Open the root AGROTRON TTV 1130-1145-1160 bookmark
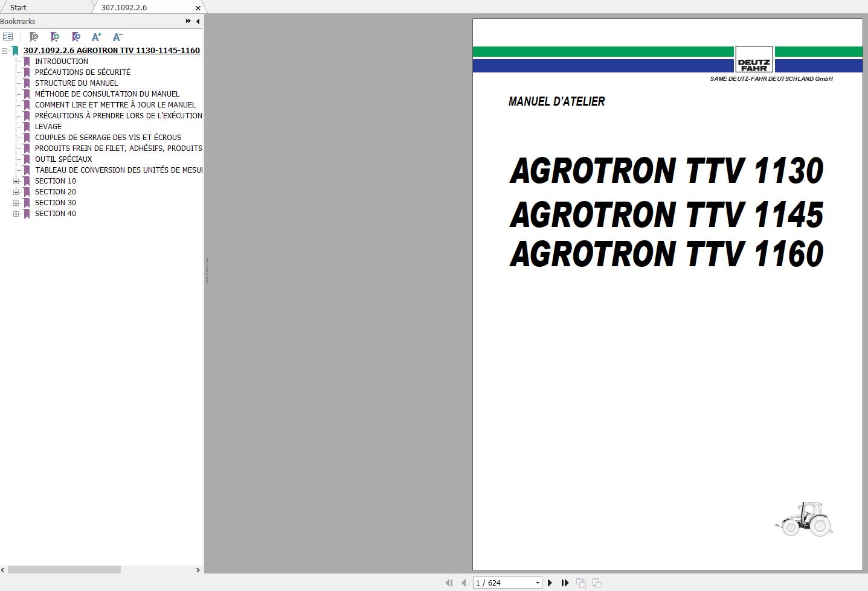 (112, 51)
